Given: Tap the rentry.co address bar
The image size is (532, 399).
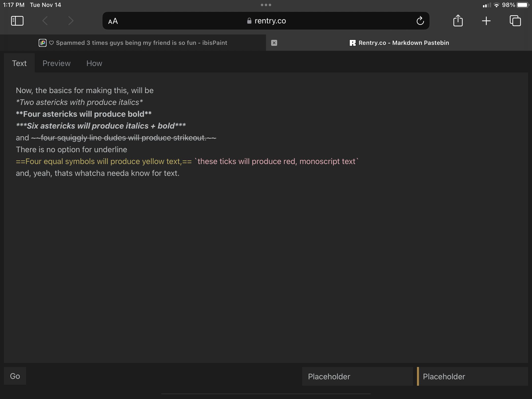Looking at the screenshot, I should click(x=266, y=21).
